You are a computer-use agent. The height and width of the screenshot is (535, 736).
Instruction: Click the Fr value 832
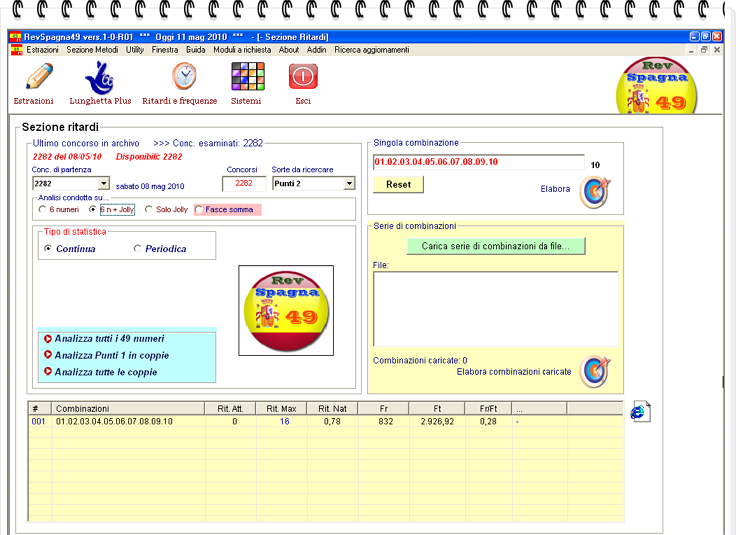pos(386,421)
